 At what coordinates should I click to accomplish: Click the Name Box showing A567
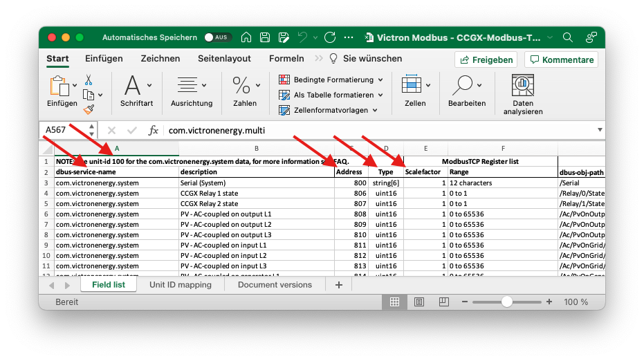tap(62, 130)
